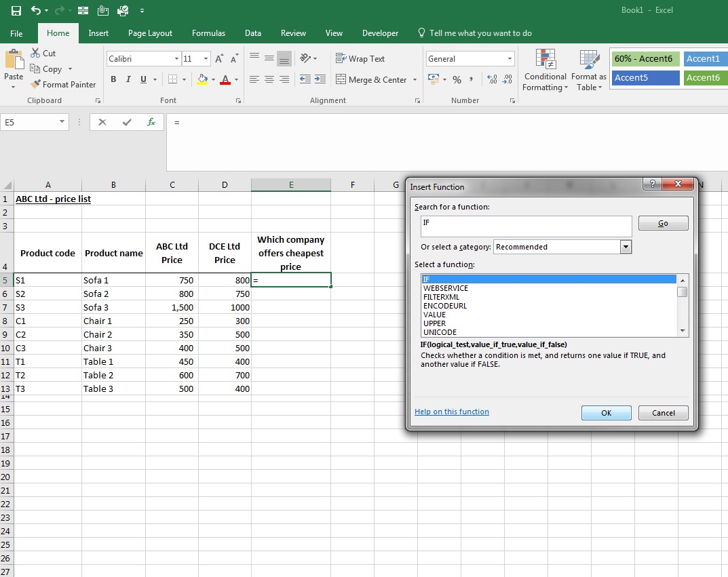Screen dimensions: 728x577
Task: Open the Calibri font name dropdown
Action: [x=176, y=58]
